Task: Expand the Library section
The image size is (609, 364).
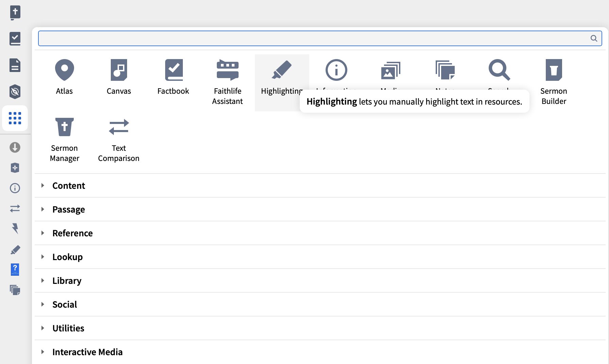Action: pyautogui.click(x=320, y=281)
